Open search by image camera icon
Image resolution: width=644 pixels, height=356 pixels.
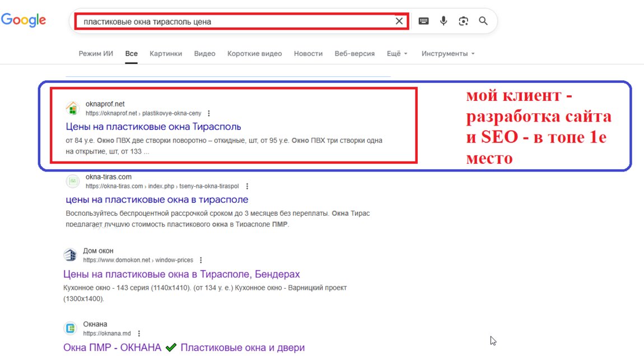tap(463, 21)
